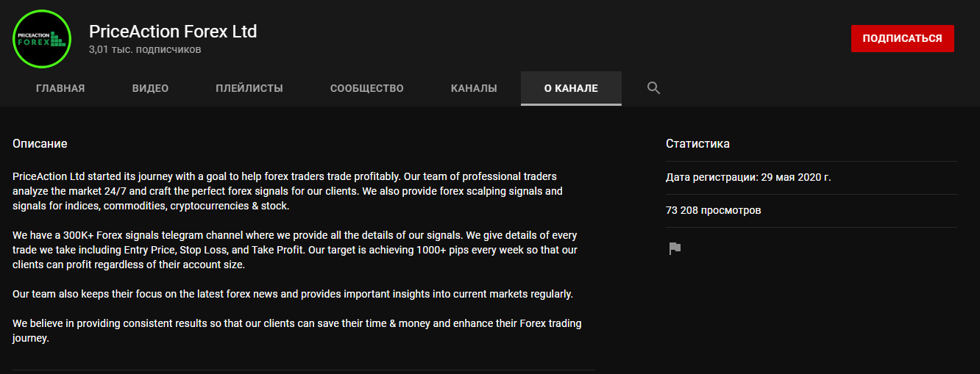Click the PriceAction Forex channel avatar logo
The width and height of the screenshot is (980, 374).
tap(42, 39)
